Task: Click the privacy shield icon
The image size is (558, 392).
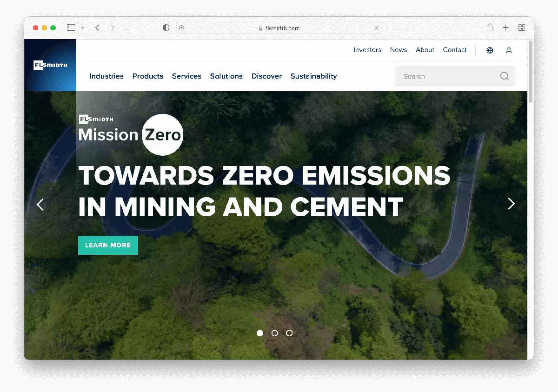Action: [166, 28]
